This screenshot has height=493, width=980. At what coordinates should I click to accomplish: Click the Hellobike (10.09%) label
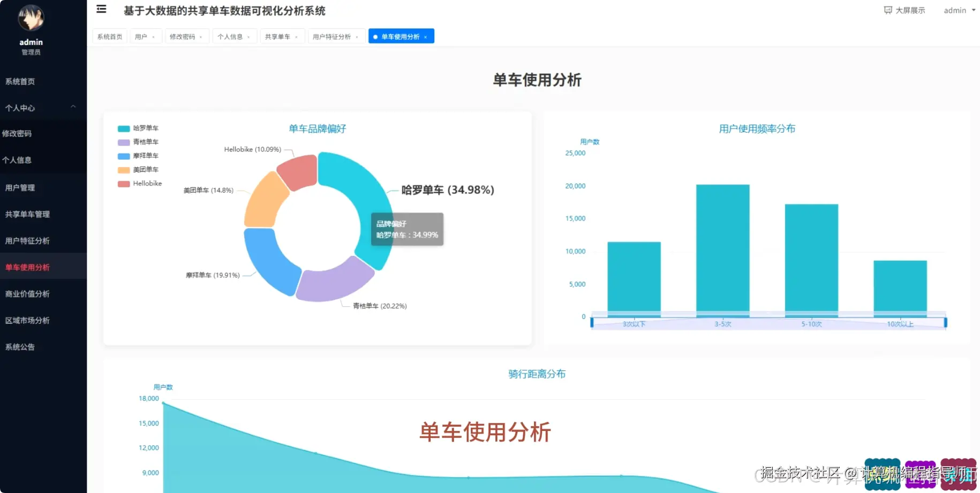pyautogui.click(x=252, y=149)
